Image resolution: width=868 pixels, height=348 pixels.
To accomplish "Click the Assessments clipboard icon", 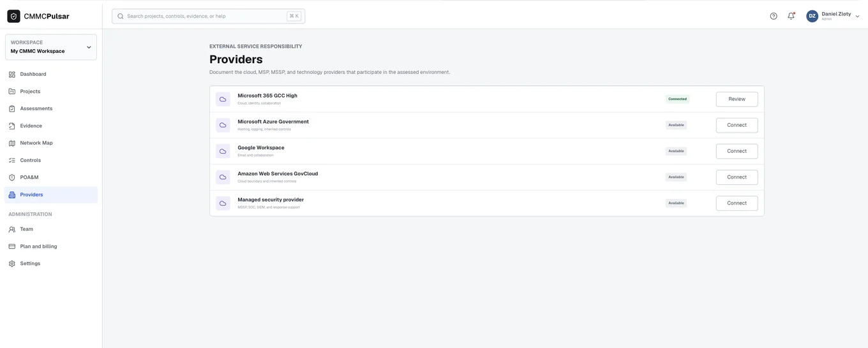I will pos(12,109).
